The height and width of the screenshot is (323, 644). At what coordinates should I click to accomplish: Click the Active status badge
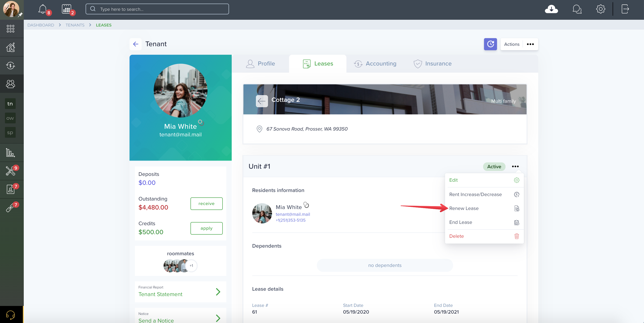494,167
